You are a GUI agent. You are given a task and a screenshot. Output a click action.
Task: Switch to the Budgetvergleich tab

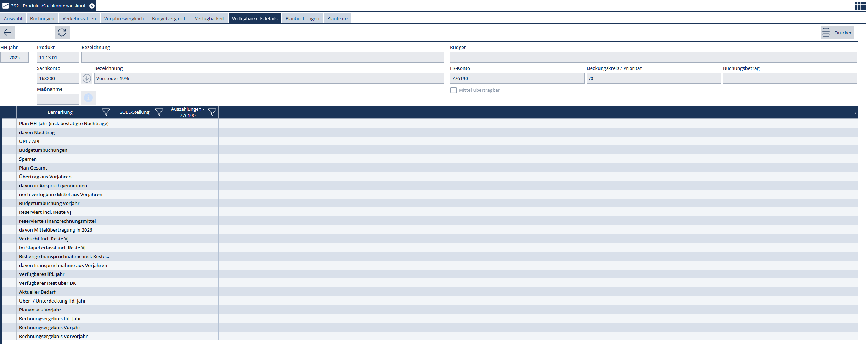[x=169, y=18]
